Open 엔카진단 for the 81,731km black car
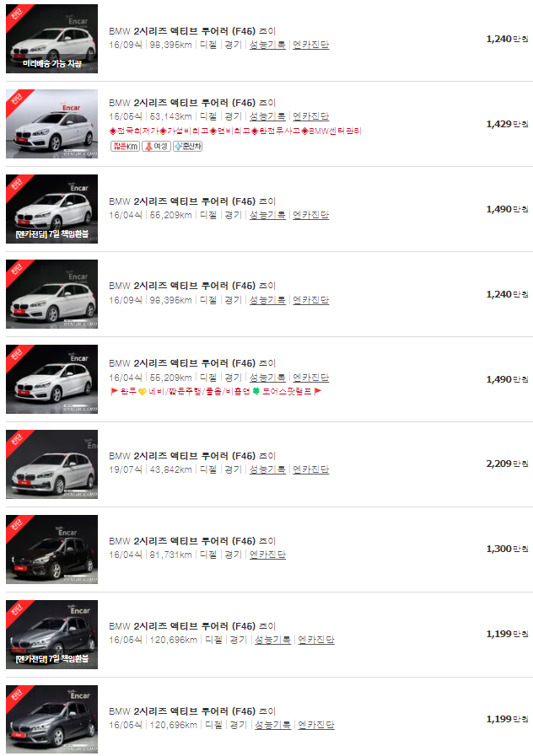533x756 pixels. click(267, 555)
